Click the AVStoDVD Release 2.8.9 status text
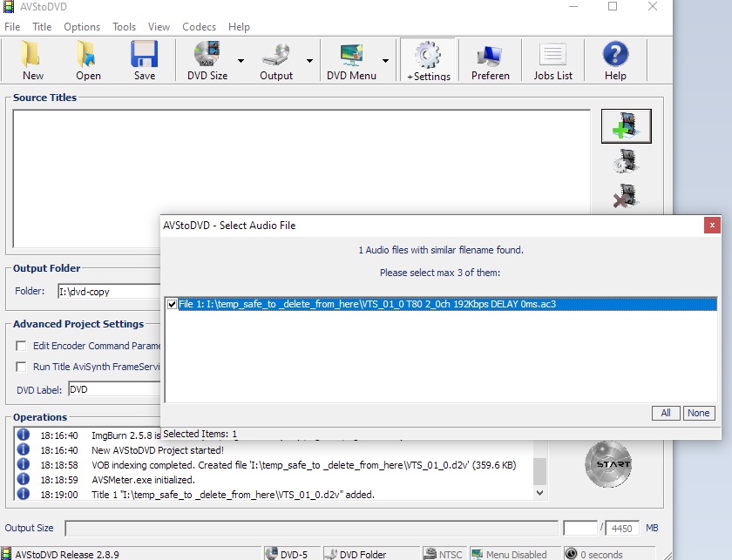 (67, 555)
